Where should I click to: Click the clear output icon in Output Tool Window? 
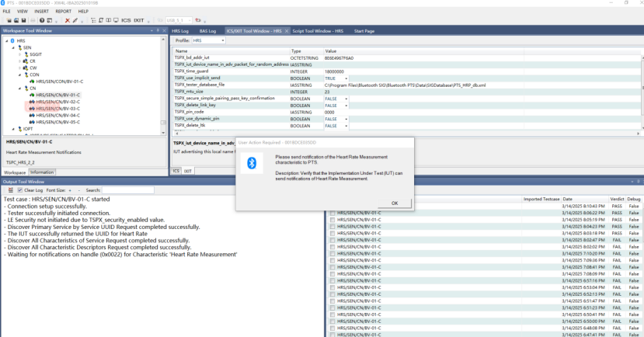click(11, 190)
